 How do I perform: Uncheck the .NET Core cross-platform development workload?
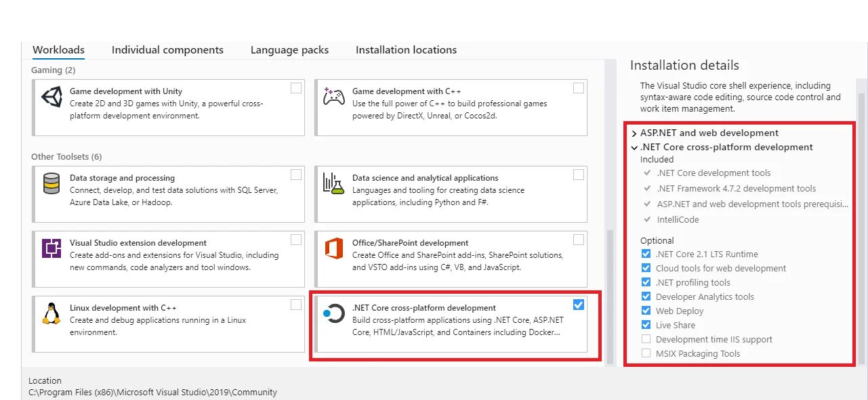click(578, 305)
